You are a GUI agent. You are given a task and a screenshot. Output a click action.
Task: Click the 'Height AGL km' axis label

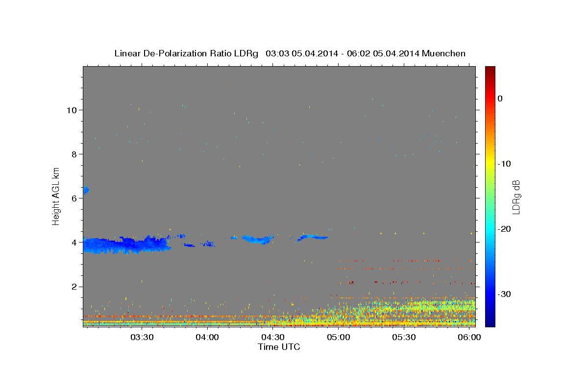tap(56, 196)
